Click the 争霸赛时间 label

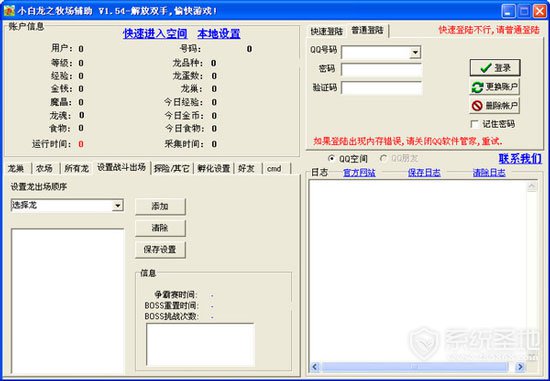(x=176, y=295)
